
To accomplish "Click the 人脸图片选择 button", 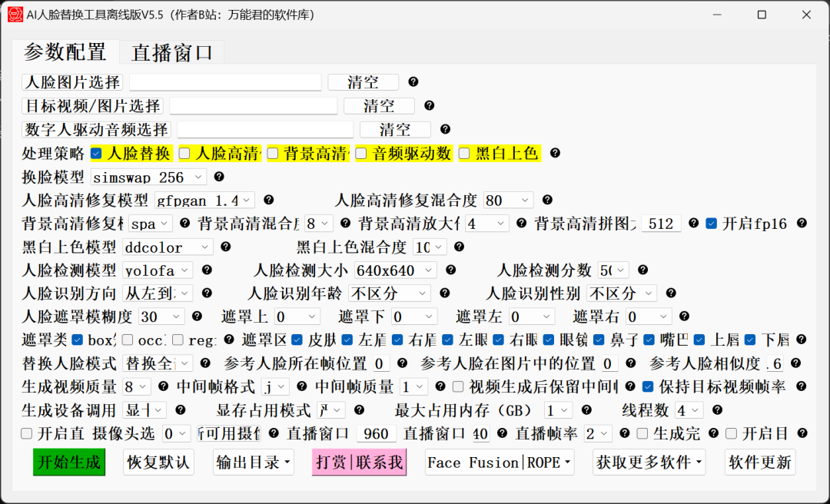I will click(72, 82).
